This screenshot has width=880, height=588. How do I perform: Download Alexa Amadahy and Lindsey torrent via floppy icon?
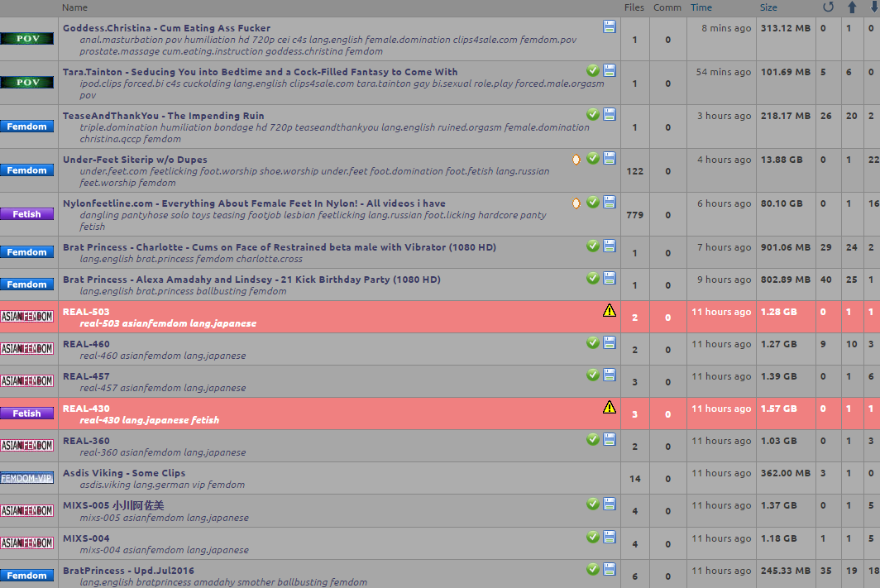pyautogui.click(x=610, y=279)
